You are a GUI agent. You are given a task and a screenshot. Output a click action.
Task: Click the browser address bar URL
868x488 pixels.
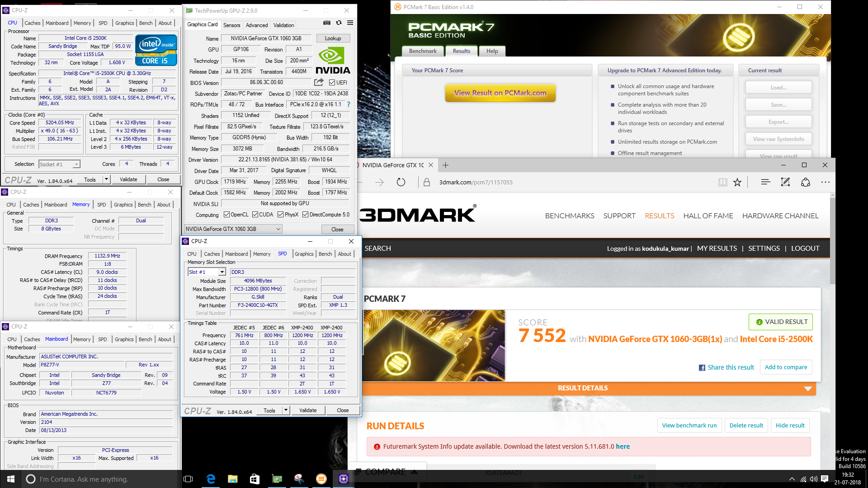coord(476,182)
